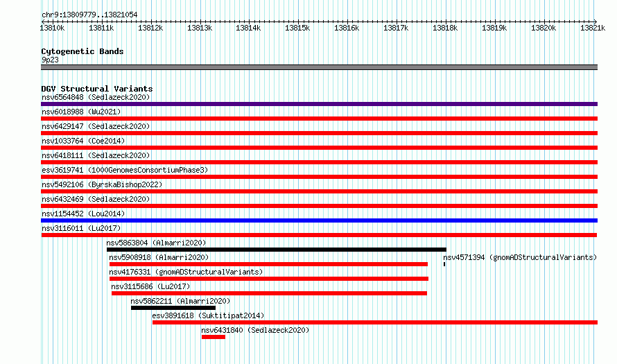This screenshot has height=364, width=617.
Task: Click the chr9:13809779..13821054 region label
Action: pyautogui.click(x=89, y=15)
